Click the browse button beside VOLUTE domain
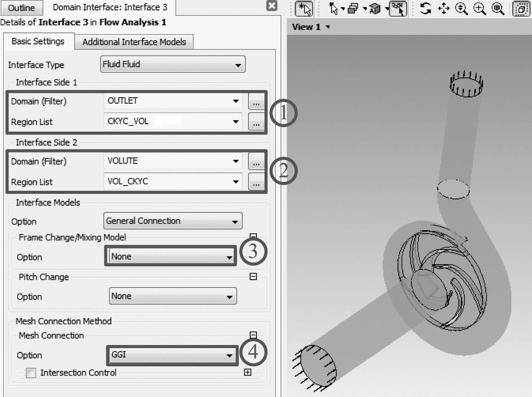This screenshot has height=397, width=532. tap(256, 161)
